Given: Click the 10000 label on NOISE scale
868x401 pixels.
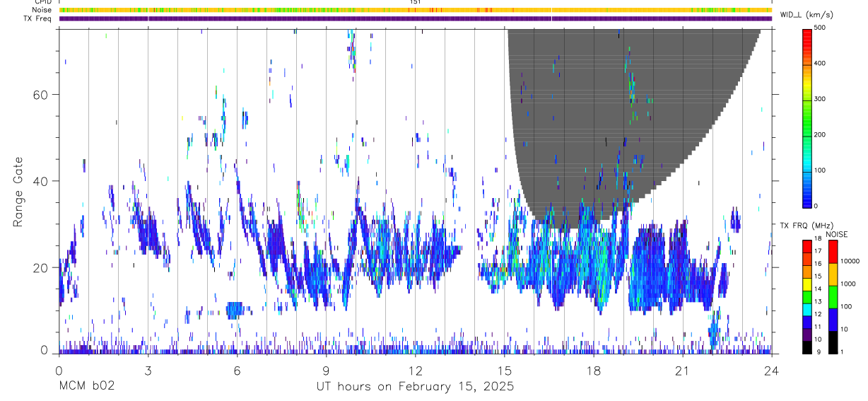Looking at the screenshot, I should coord(852,262).
